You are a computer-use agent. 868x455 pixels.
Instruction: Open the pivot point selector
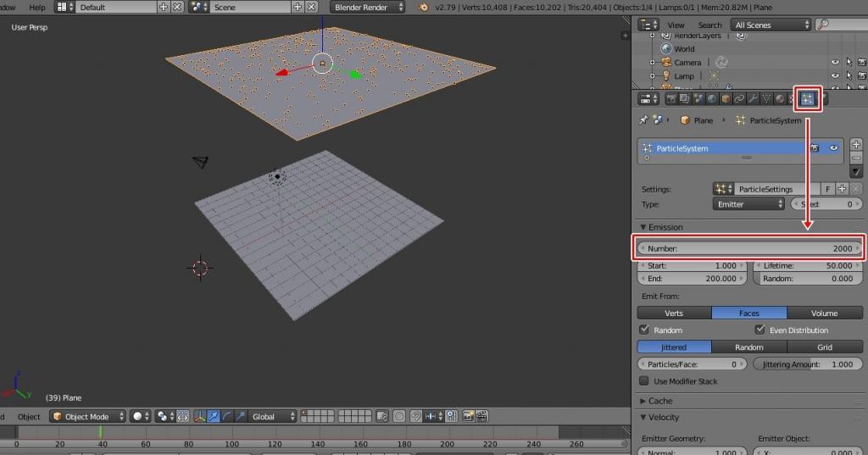(165, 416)
